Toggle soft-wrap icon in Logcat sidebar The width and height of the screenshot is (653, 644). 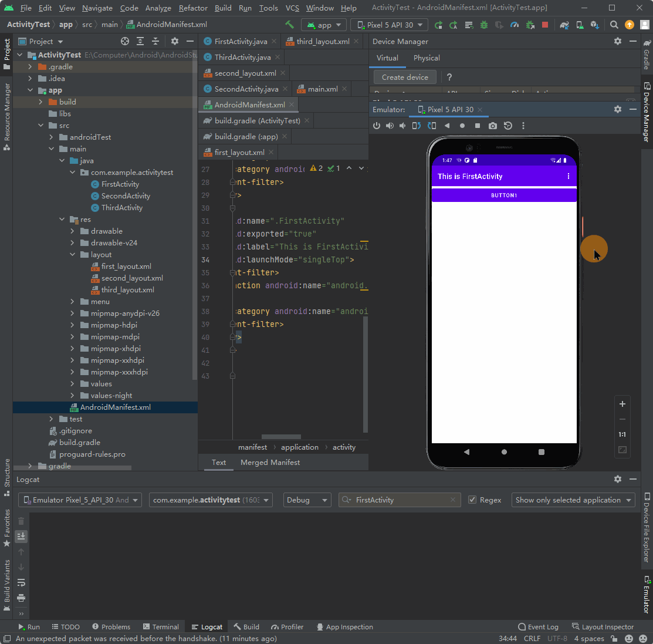tap(21, 582)
